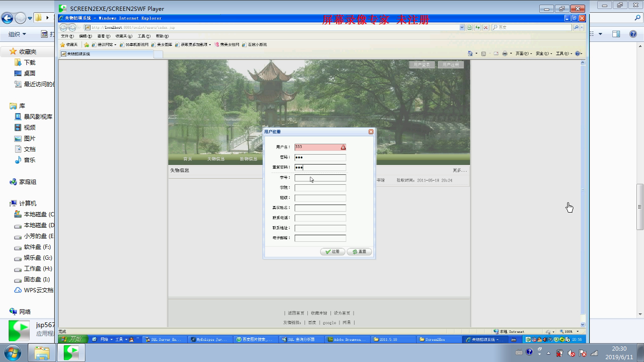Click the 收藏本站 footer link
644x362 pixels.
319,313
